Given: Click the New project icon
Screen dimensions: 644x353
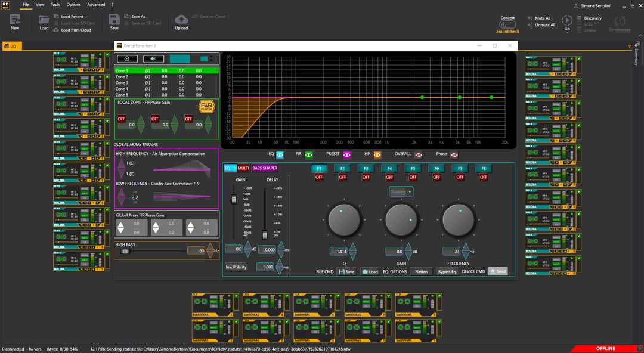Looking at the screenshot, I should [15, 20].
